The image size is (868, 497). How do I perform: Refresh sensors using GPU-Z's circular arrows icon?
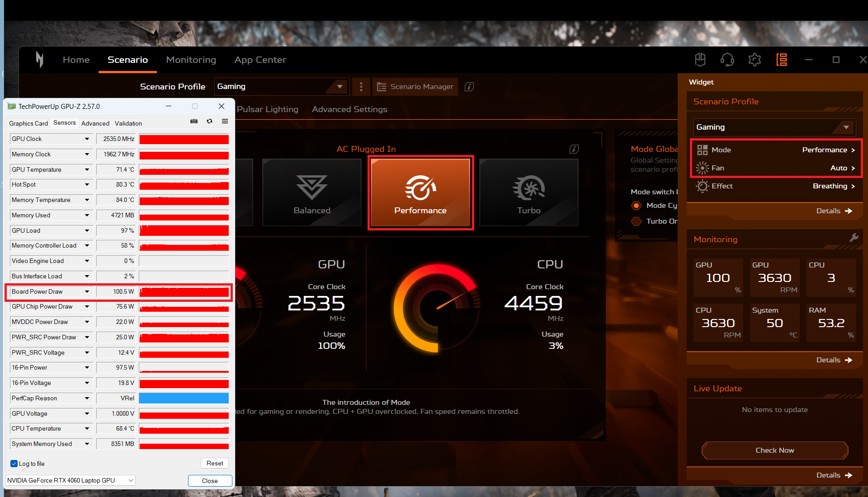[209, 121]
